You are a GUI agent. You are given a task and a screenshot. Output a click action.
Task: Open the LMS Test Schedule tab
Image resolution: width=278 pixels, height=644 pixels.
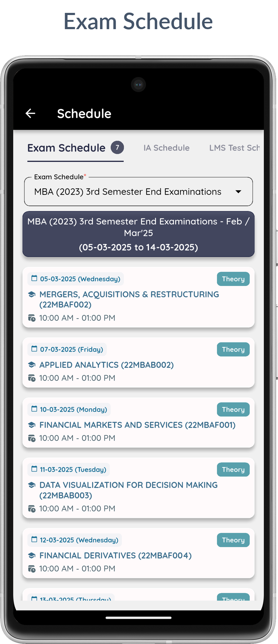[234, 148]
